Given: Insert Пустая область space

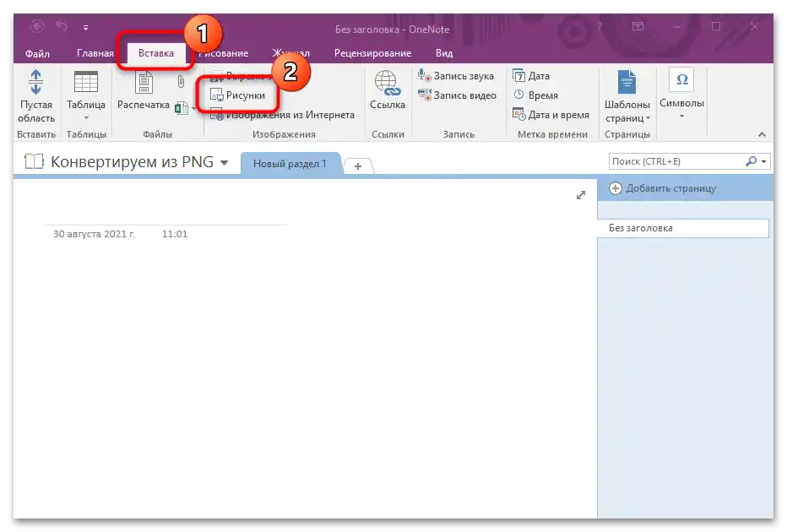Looking at the screenshot, I should [x=36, y=96].
